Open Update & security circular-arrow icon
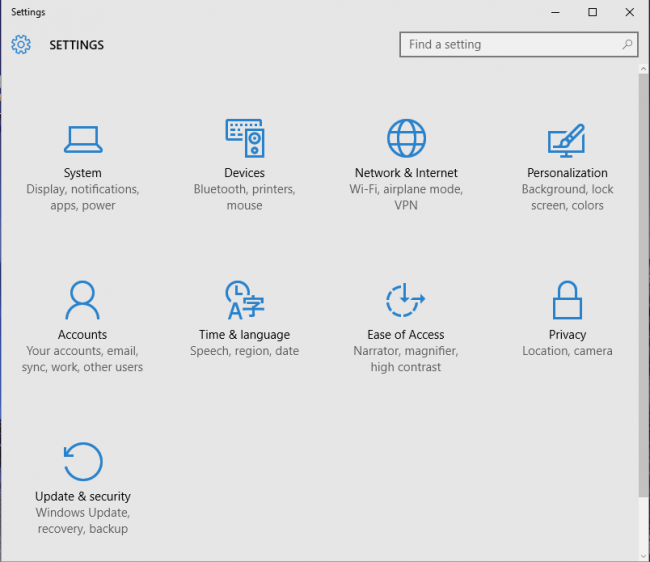The image size is (650, 562). pyautogui.click(x=83, y=461)
